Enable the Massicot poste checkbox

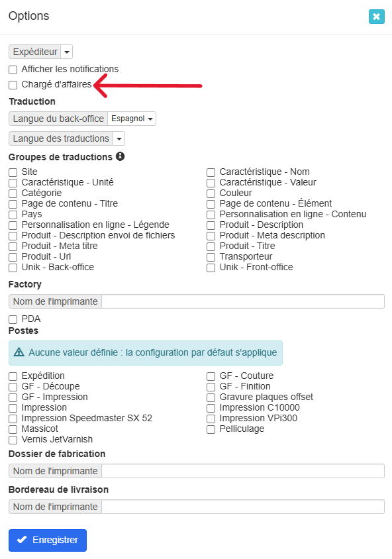coord(13,429)
